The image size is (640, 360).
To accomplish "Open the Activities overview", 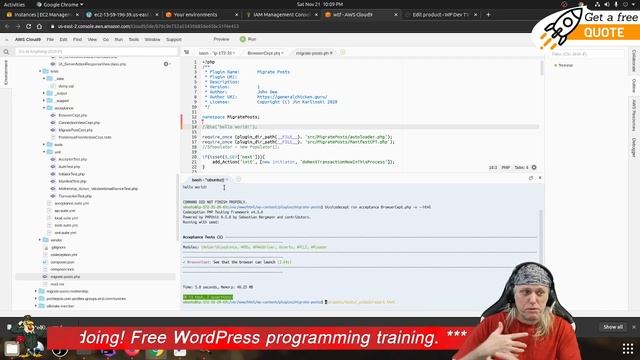I will point(14,4).
